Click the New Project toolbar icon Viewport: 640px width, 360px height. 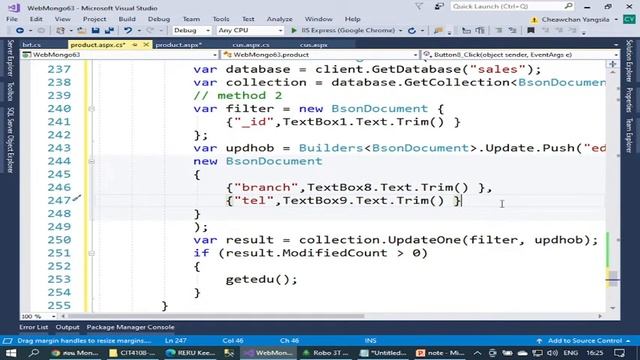[x=60, y=31]
